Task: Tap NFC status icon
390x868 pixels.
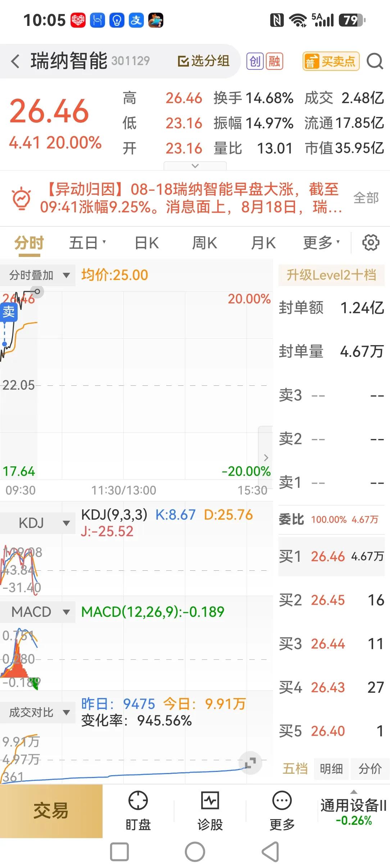Action: tap(277, 20)
